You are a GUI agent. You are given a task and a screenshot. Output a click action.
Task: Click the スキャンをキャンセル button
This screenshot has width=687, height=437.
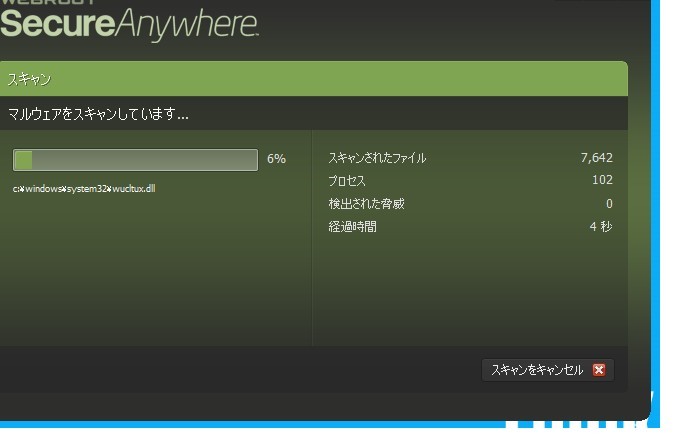point(548,370)
